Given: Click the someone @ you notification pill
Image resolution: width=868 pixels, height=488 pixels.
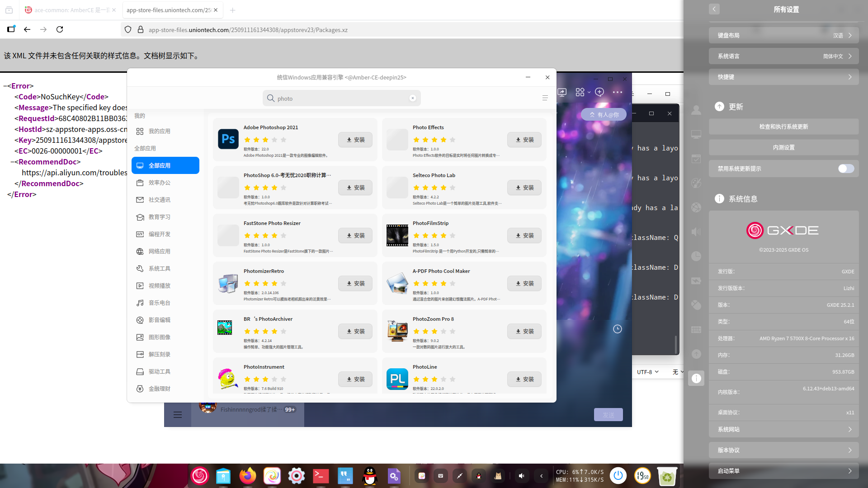Looking at the screenshot, I should pyautogui.click(x=604, y=115).
